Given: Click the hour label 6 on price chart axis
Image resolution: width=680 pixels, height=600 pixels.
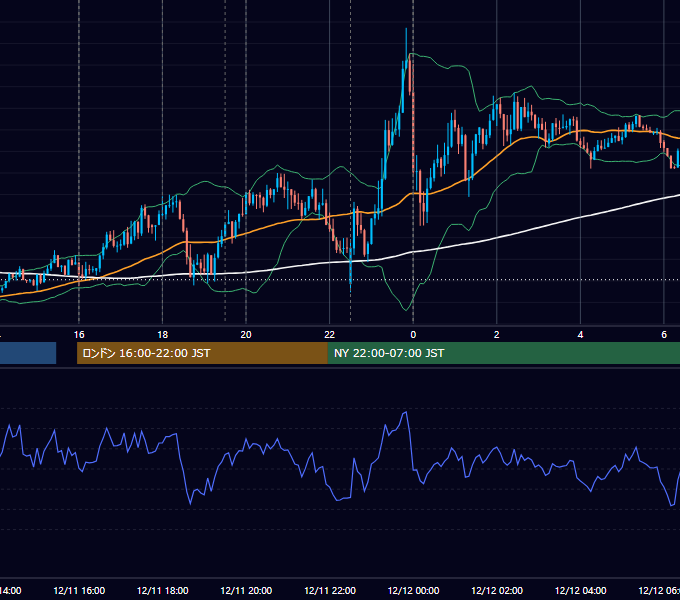Looking at the screenshot, I should pos(664,335).
